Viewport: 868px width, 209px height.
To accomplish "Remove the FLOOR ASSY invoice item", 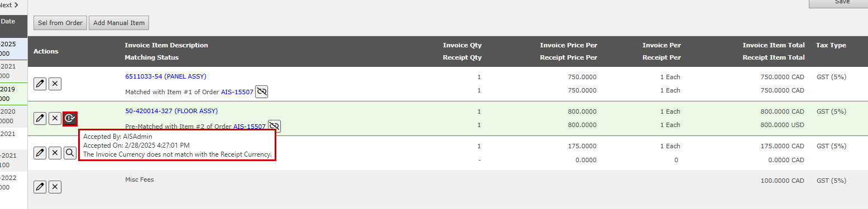I will [55, 118].
